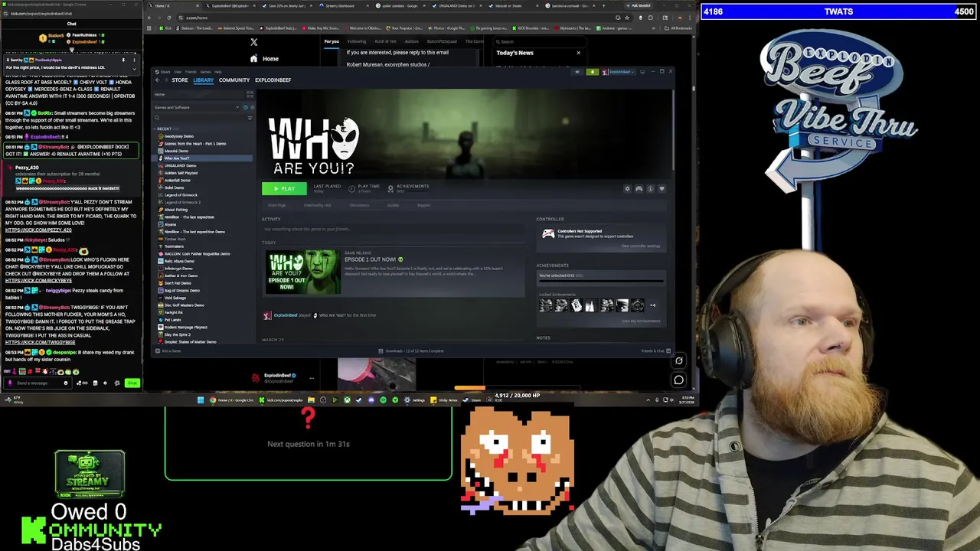Click Windows Start button on taskbar
980x551 pixels.
(201, 399)
